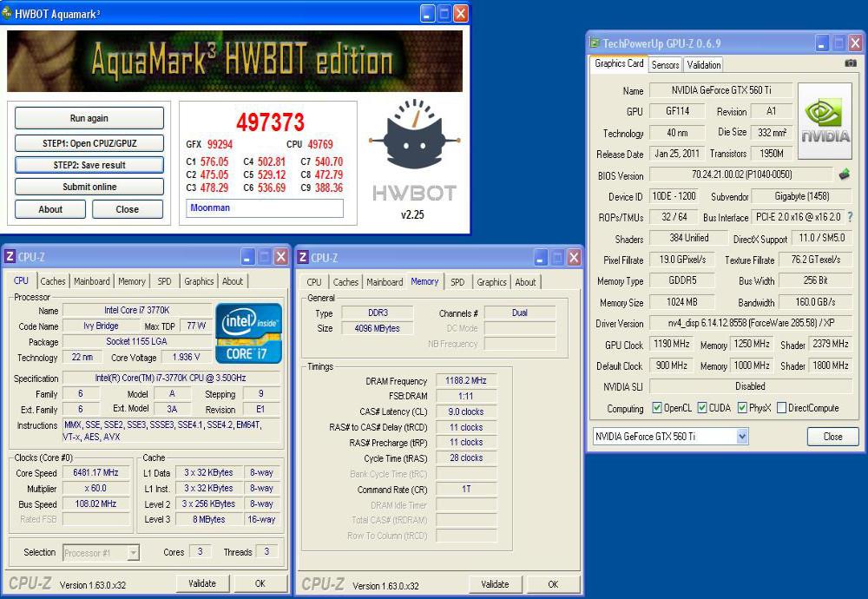The image size is (868, 599).
Task: Click the Driver Version field in GPU-Z
Action: pyautogui.click(x=750, y=323)
